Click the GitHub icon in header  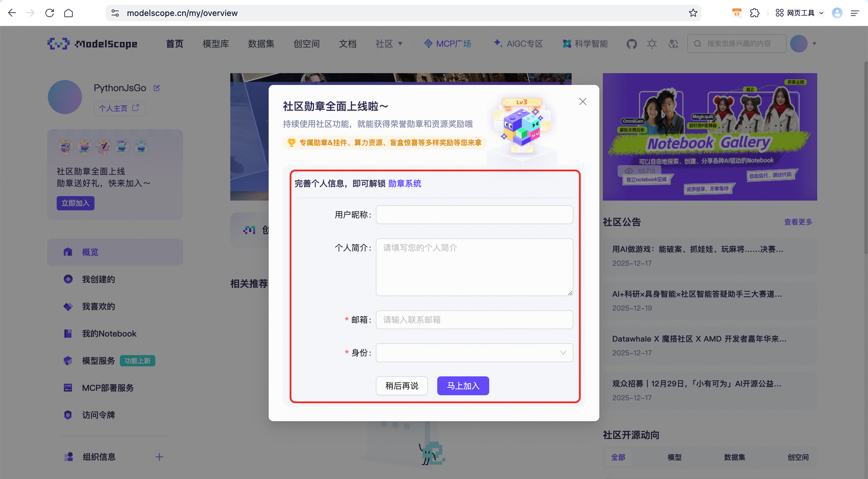click(632, 44)
